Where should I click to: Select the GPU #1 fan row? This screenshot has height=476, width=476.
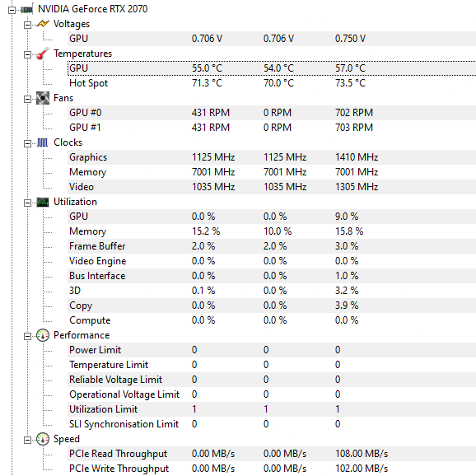[272, 128]
